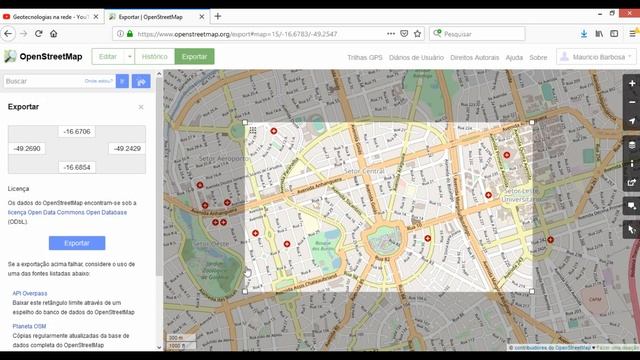Open the Firefox library icon
Image resolution: width=640 pixels, height=360 pixels.
599,34
